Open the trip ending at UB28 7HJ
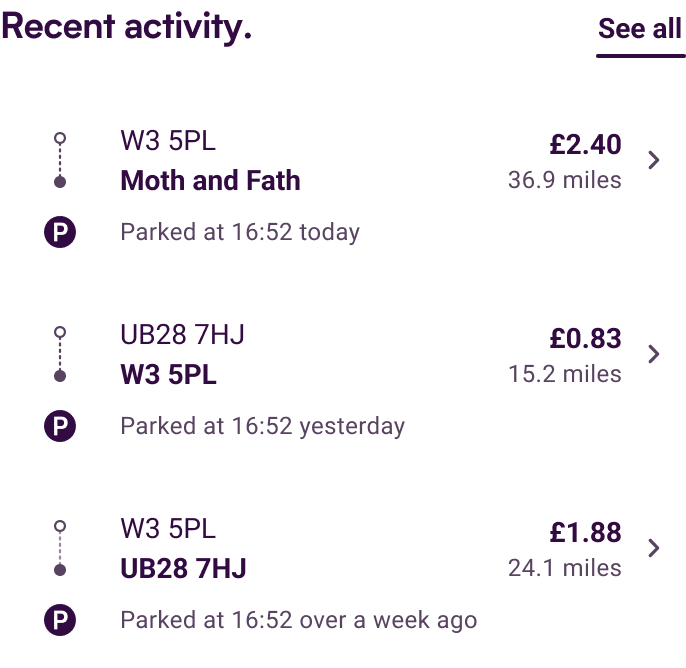Viewport: 686px width, 668px height. click(x=183, y=569)
